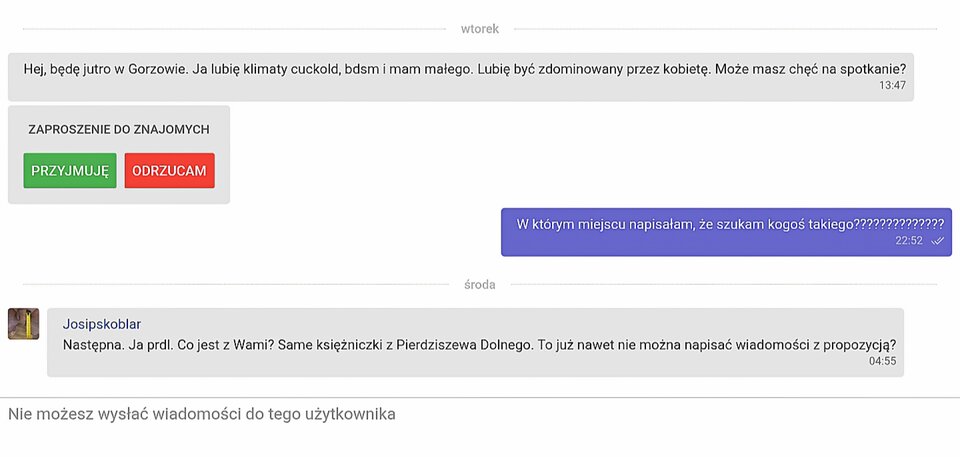Open the Josipskoblar username profile link
This screenshot has width=960, height=457.
click(x=101, y=324)
